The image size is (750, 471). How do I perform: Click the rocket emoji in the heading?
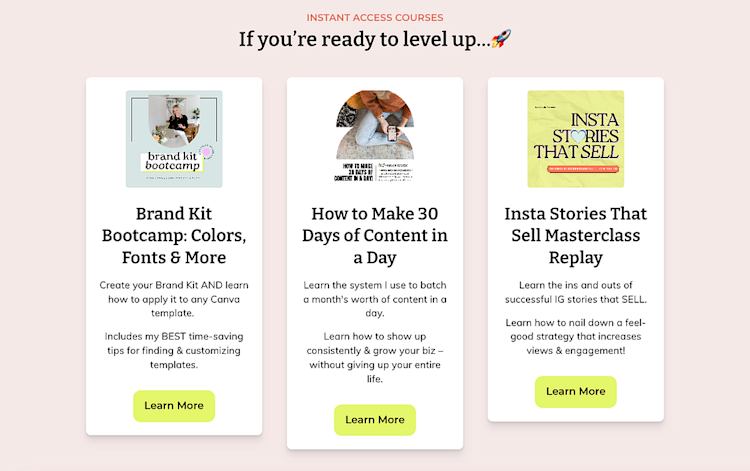pos(501,39)
